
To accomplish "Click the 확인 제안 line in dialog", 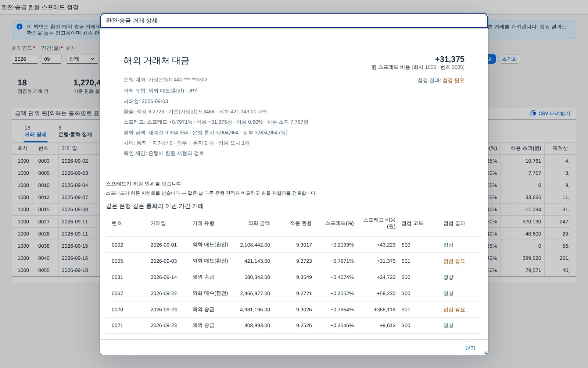I will pos(164,153).
